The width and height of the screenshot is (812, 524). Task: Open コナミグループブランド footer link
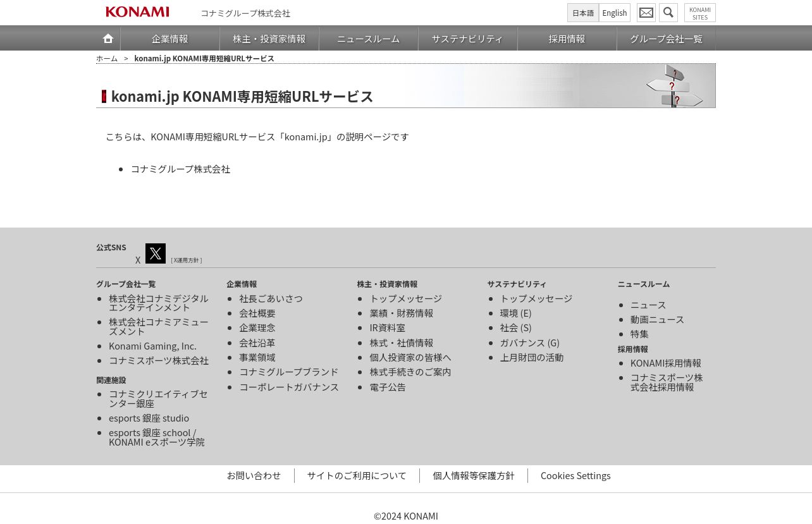(288, 372)
